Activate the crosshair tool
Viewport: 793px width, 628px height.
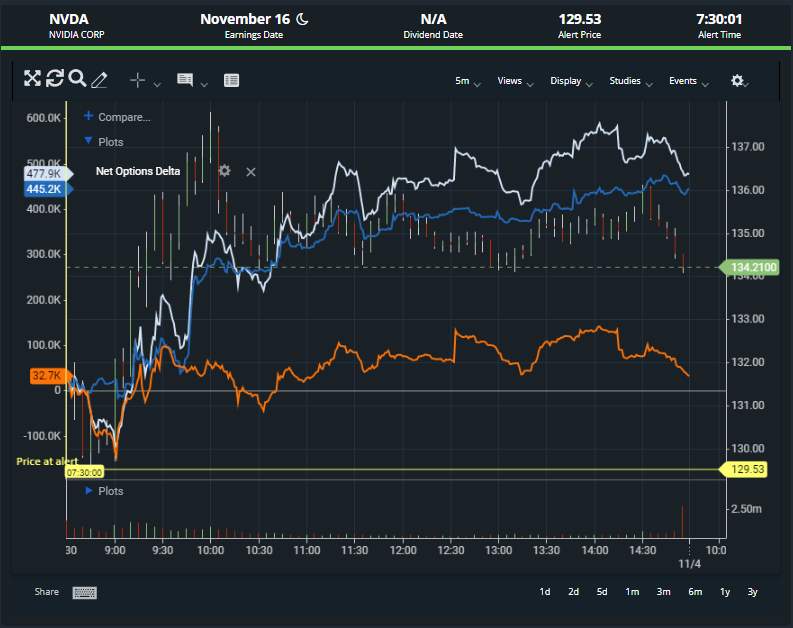138,80
